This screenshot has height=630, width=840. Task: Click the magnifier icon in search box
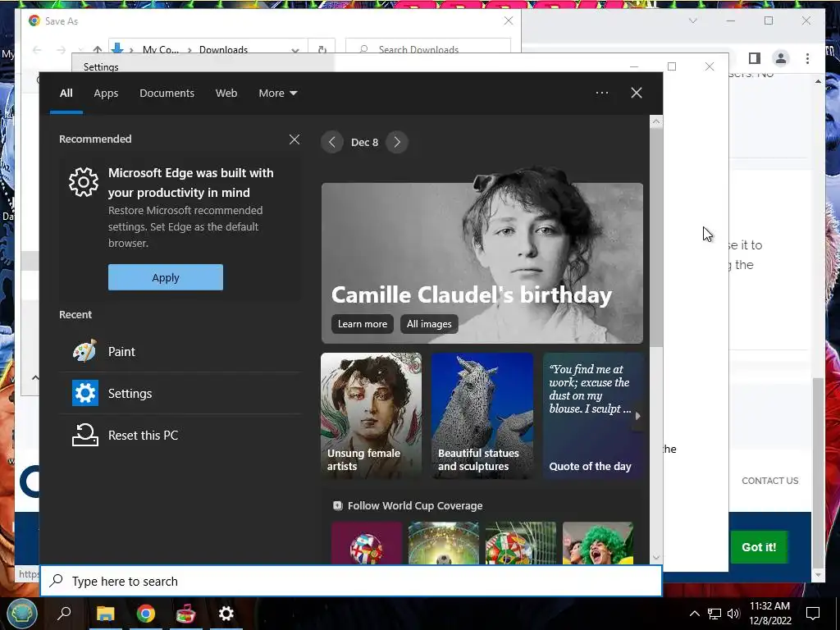(x=57, y=581)
